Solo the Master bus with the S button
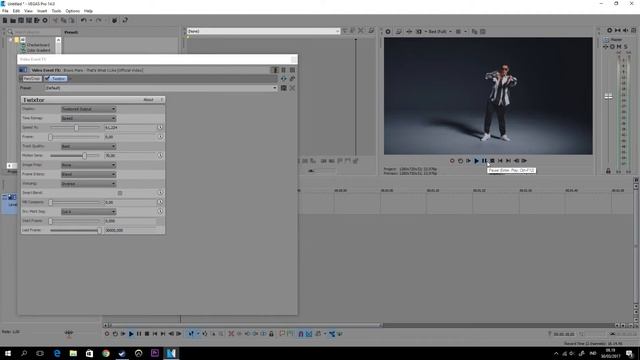Image resolution: width=640 pixels, height=360 pixels. (x=625, y=47)
